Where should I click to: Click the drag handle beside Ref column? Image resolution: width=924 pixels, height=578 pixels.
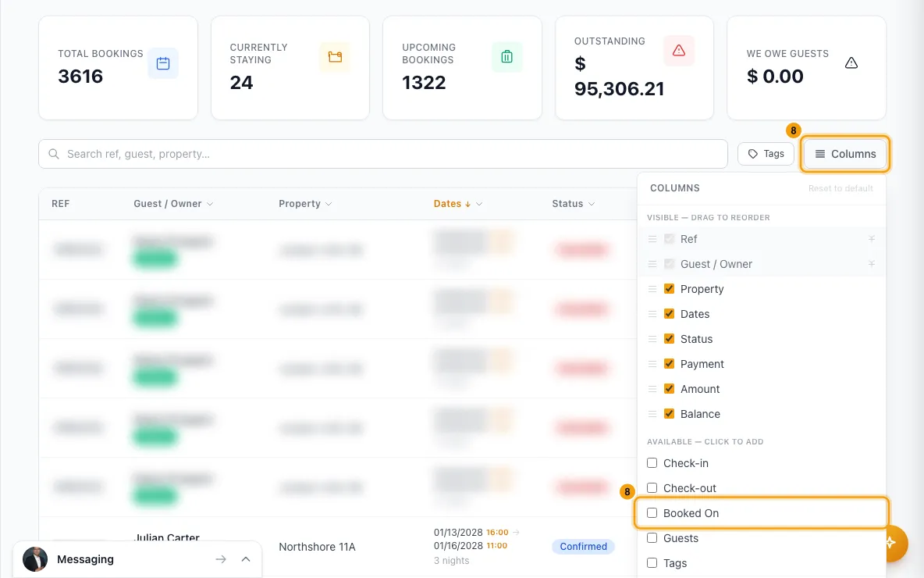tap(652, 239)
